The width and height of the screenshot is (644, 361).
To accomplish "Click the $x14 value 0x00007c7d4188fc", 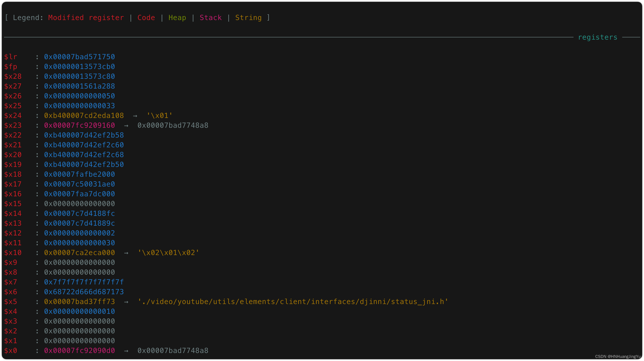I will [x=79, y=213].
